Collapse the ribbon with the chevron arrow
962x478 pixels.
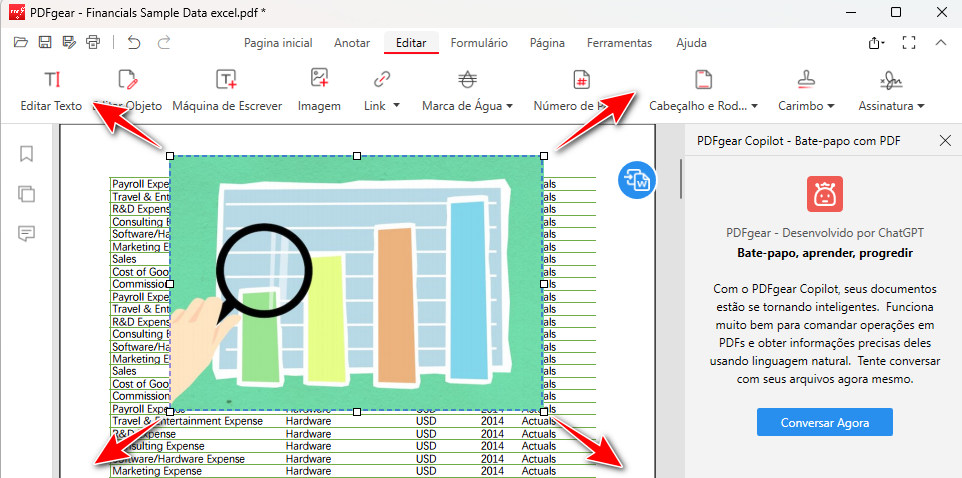coord(940,43)
